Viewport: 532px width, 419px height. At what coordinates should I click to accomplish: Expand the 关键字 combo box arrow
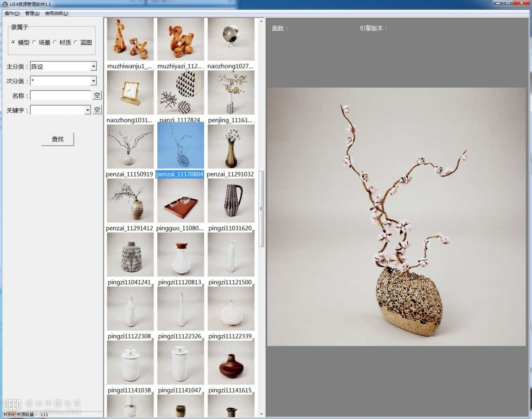click(88, 110)
